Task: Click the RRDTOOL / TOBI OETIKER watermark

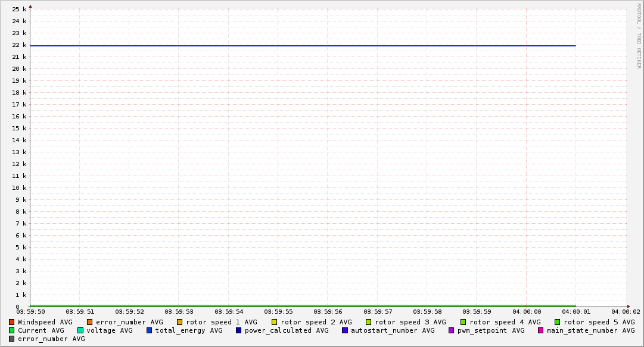Action: coord(639,36)
